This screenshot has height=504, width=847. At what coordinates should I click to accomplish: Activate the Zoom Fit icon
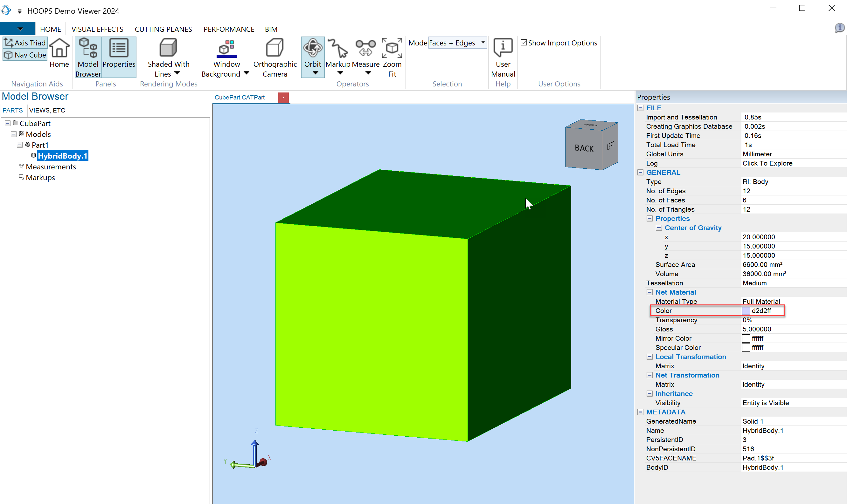click(x=392, y=49)
